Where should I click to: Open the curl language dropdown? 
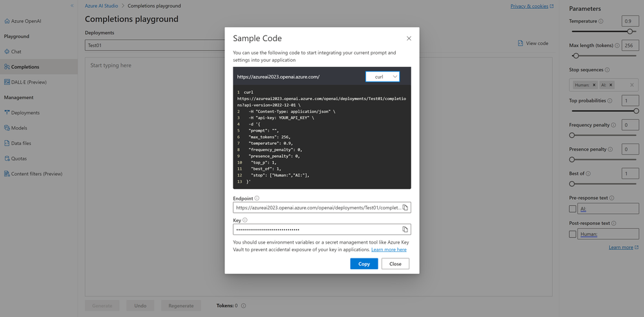(x=383, y=77)
